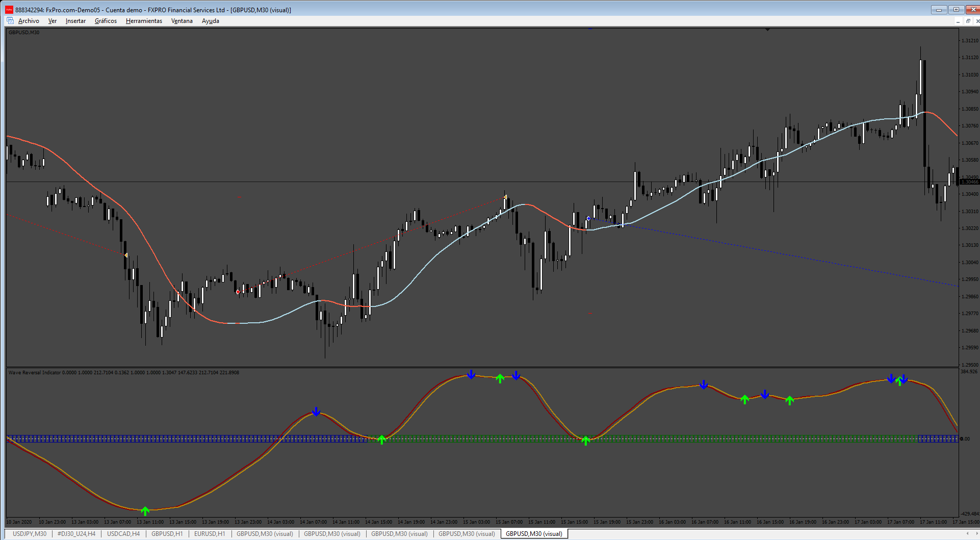This screenshot has height=540, width=980.
Task: Click the blue buy order marker on chart
Action: [588, 218]
